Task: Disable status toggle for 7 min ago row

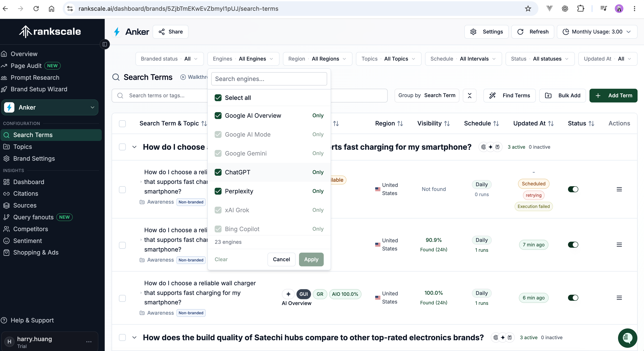Action: click(x=573, y=245)
